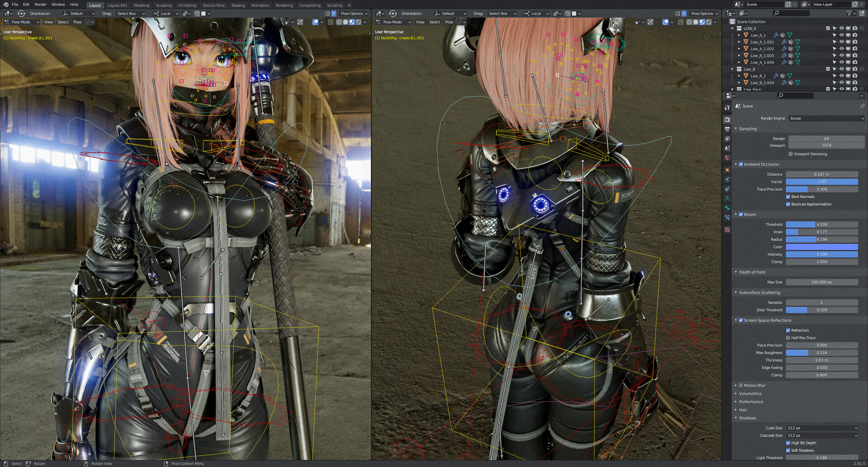Toggle X-ray icon in left viewport
The image size is (868, 467).
330,22
